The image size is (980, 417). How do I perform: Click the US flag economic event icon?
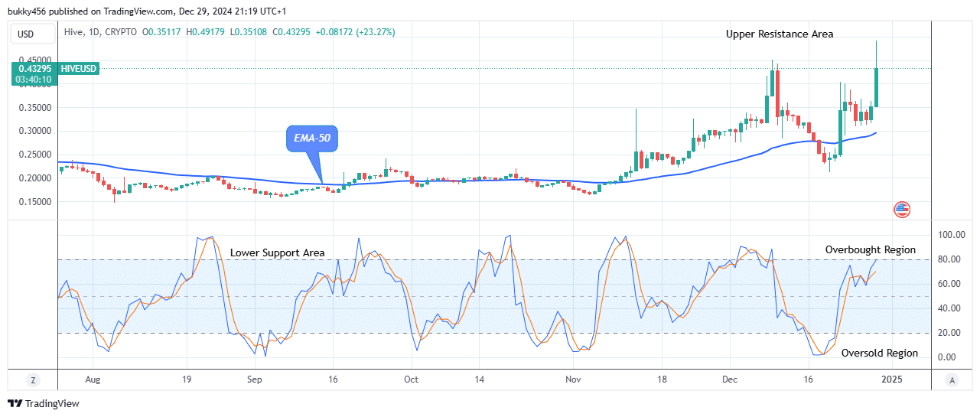(902, 209)
